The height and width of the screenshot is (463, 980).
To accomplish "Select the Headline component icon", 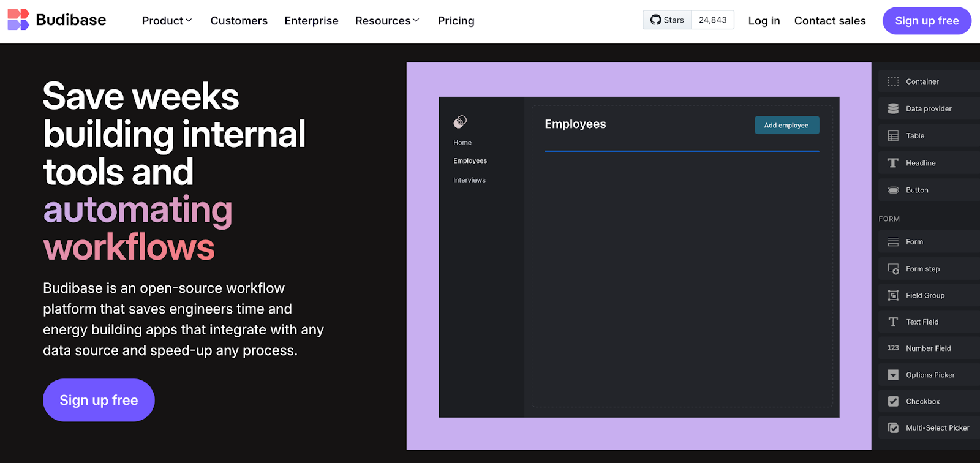I will (x=893, y=163).
